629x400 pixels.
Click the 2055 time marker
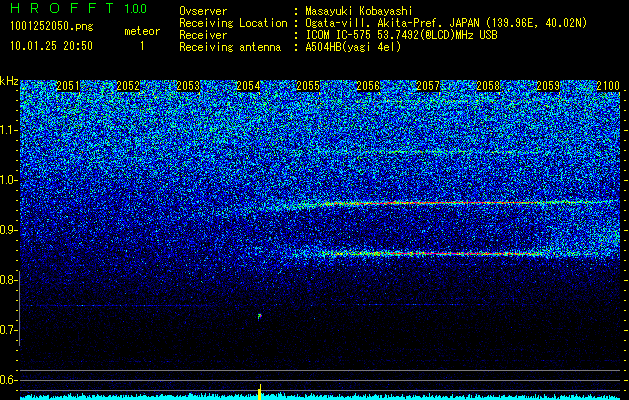coord(308,86)
